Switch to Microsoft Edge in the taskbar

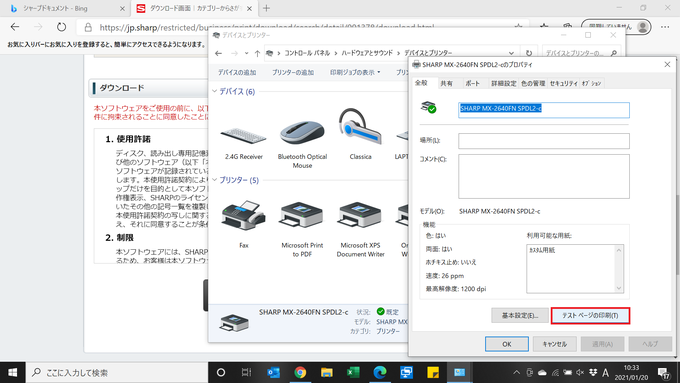coord(380,372)
